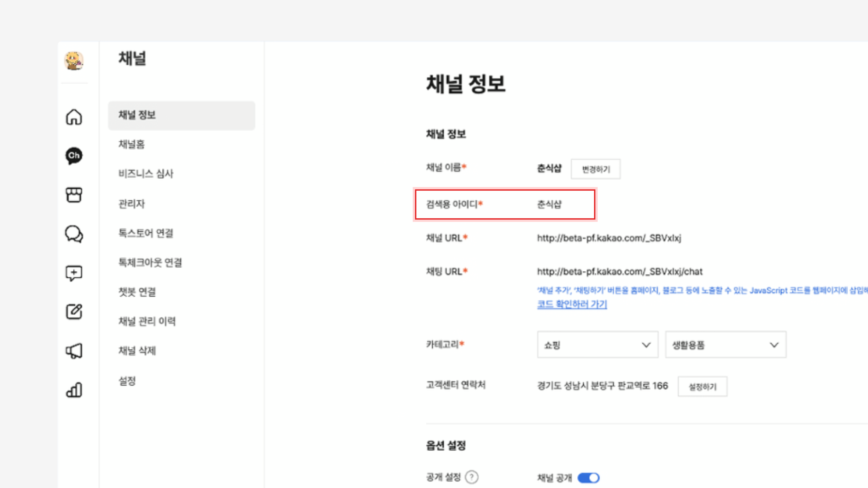The image size is (868, 488).
Task: Open the edit pencil icon
Action: [74, 312]
